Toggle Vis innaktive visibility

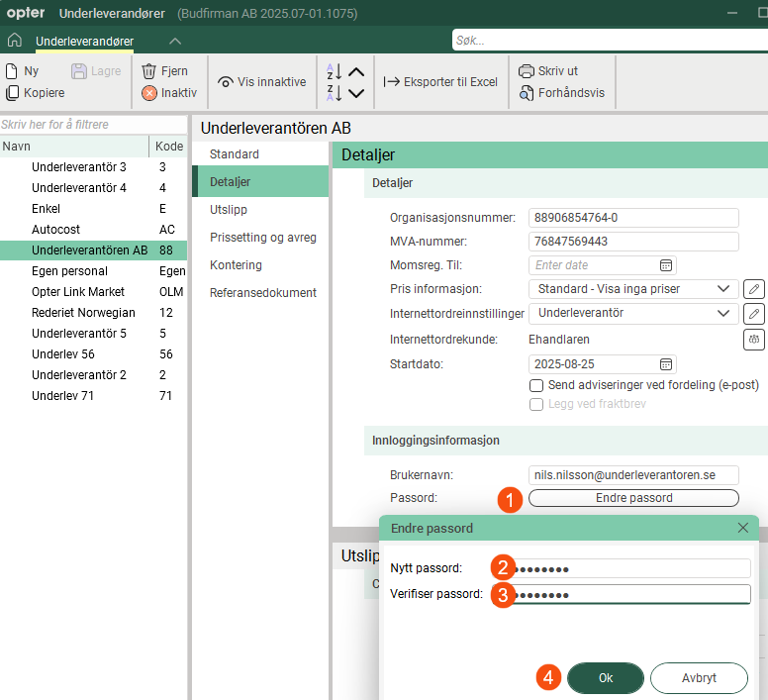[x=262, y=82]
